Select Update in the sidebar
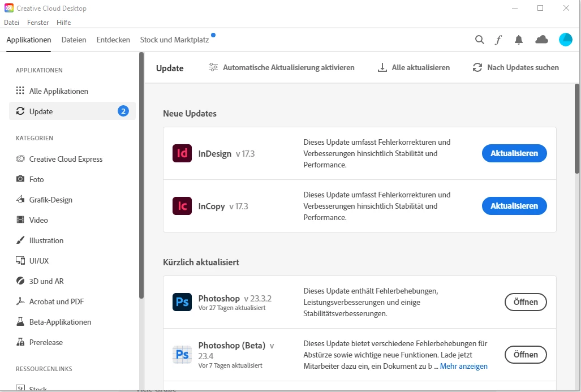 pyautogui.click(x=72, y=111)
